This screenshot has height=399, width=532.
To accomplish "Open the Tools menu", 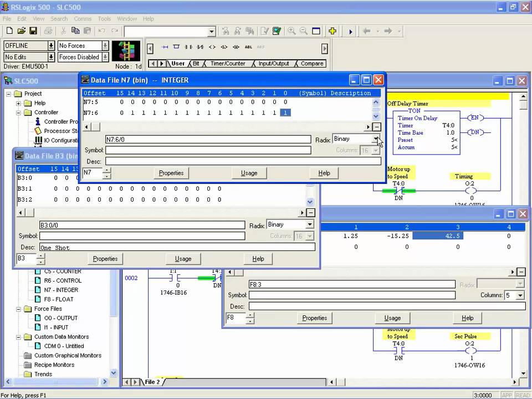I will (104, 19).
